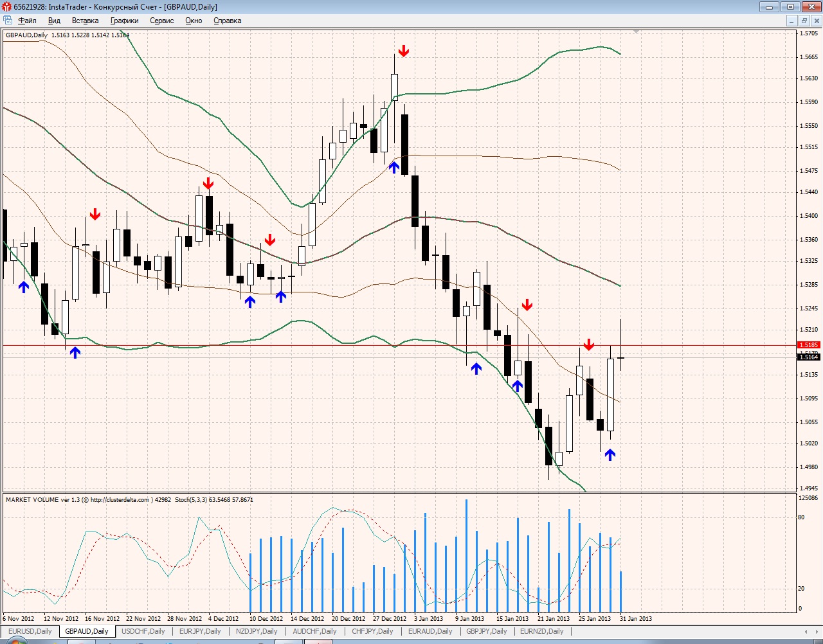Switch to the EURUSD,Daily chart tab
This screenshot has height=644, width=823.
pyautogui.click(x=30, y=631)
